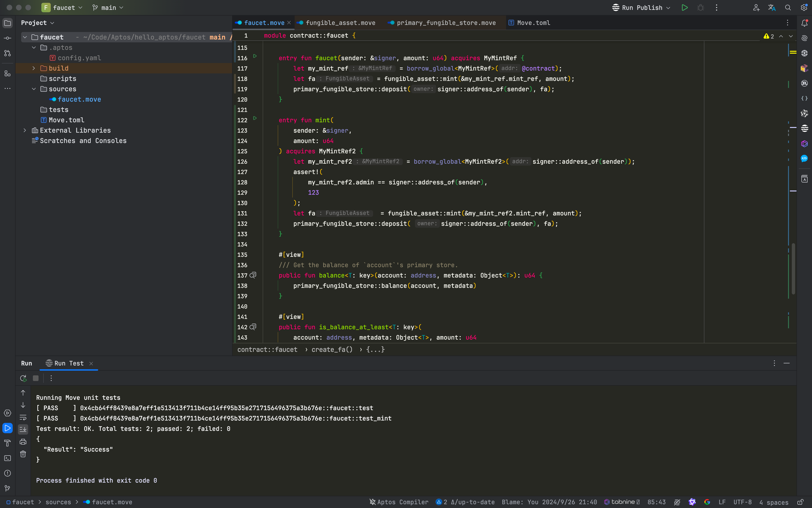Click the Translate icon in the title bar
Viewport: 812px width, 508px height.
(772, 8)
